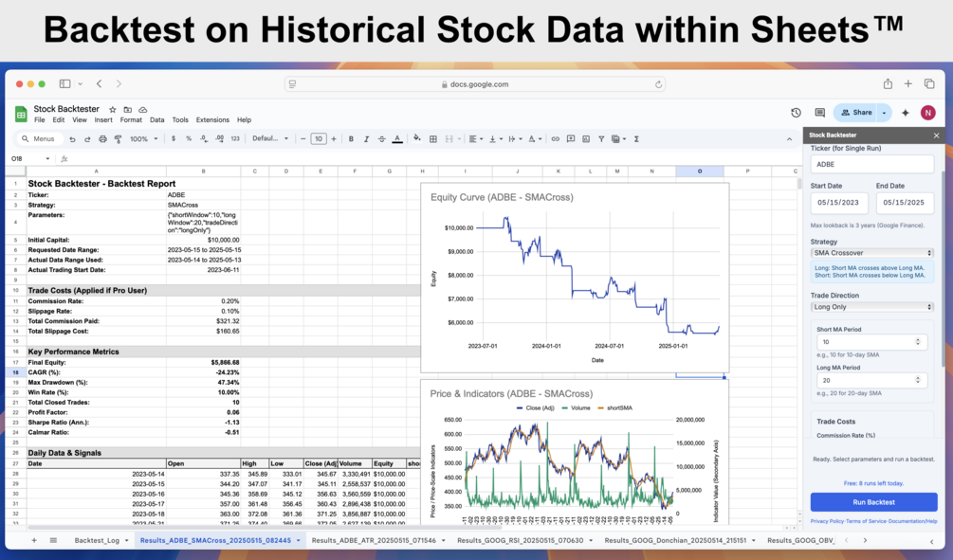Toggle the Safari sidebar icon
The height and width of the screenshot is (560, 953).
click(x=65, y=83)
